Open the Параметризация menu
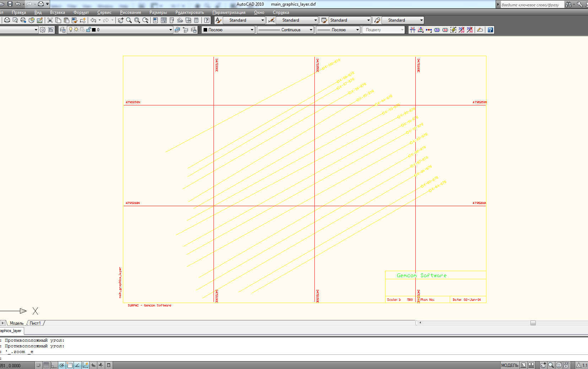The height and width of the screenshot is (369, 588). (x=229, y=12)
